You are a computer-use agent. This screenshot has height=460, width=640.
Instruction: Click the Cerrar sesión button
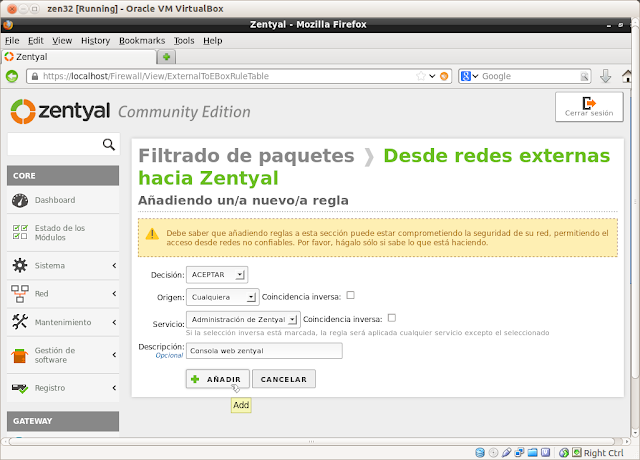(x=589, y=107)
